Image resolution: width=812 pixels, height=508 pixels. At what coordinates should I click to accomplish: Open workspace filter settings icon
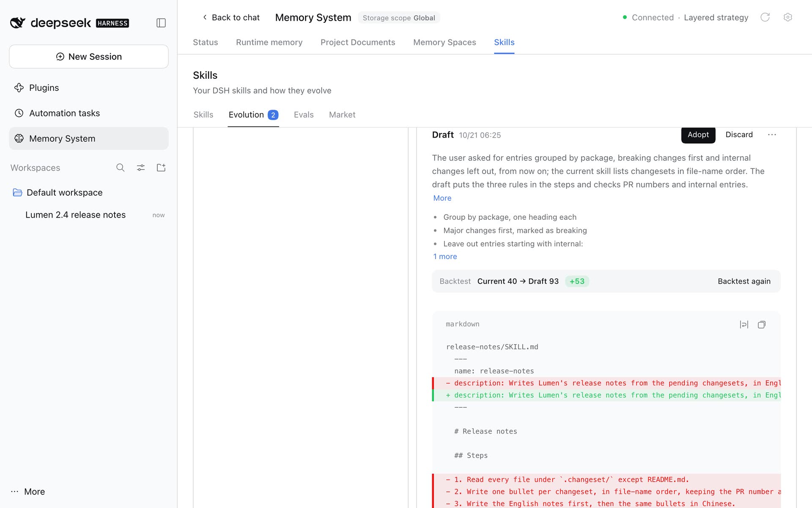pyautogui.click(x=141, y=168)
